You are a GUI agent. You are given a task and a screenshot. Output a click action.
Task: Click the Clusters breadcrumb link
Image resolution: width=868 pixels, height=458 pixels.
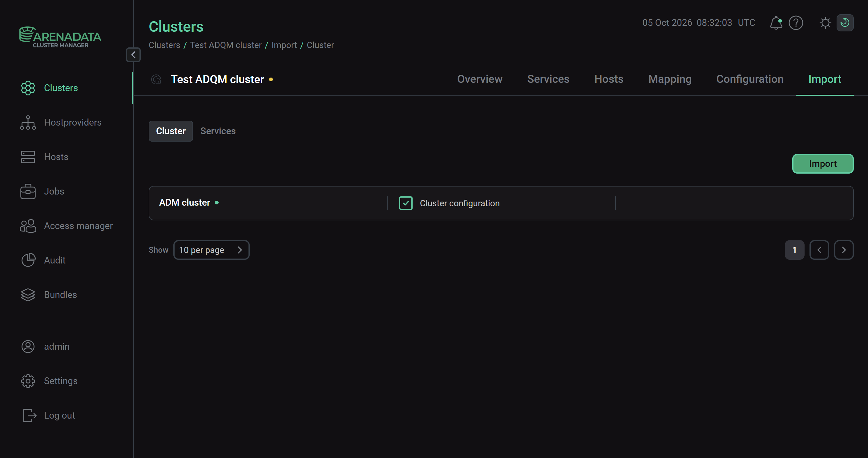click(164, 45)
